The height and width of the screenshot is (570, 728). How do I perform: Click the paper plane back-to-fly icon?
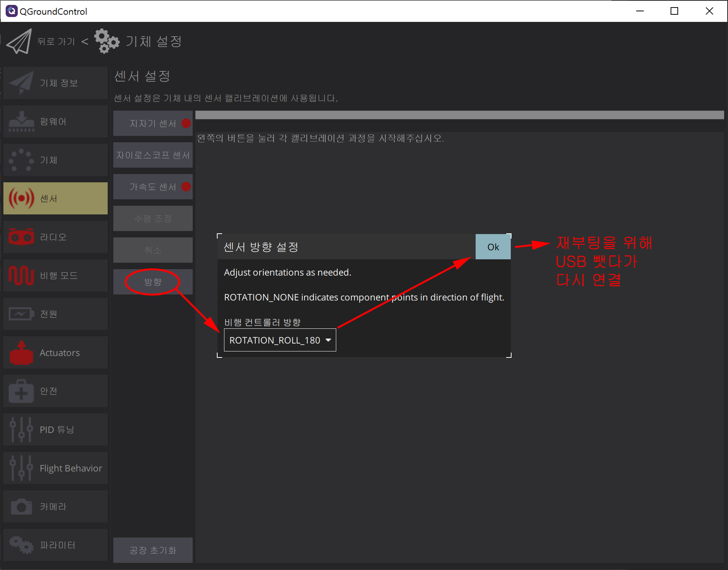pyautogui.click(x=19, y=42)
